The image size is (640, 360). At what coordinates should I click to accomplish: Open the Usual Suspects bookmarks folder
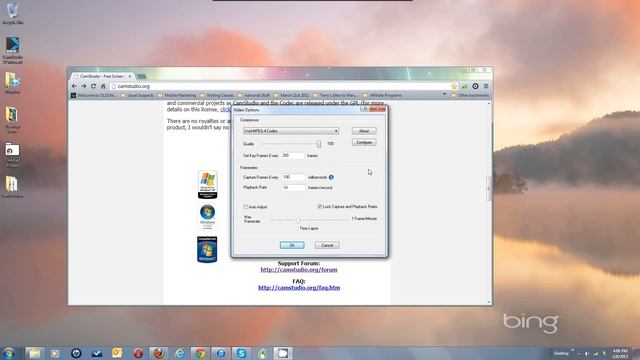(x=137, y=95)
